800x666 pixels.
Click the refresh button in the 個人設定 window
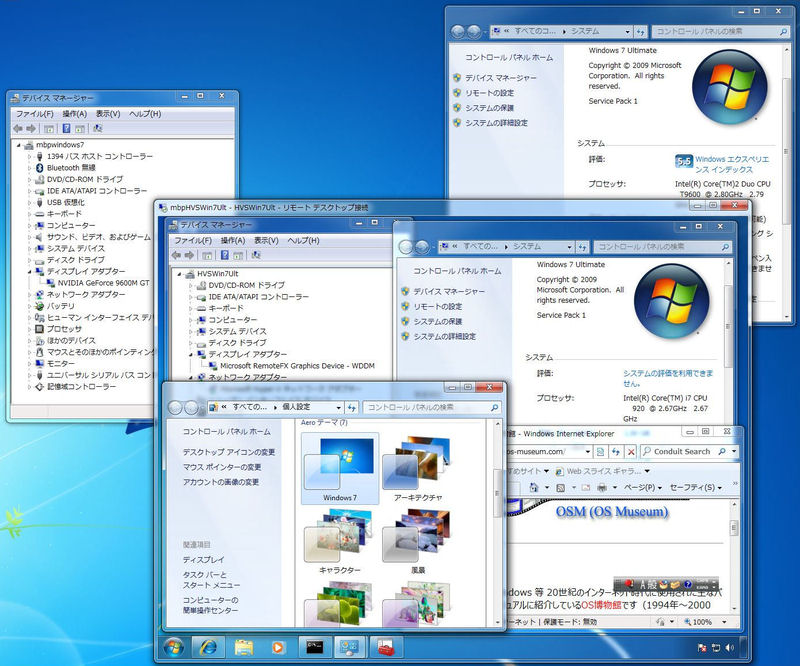(x=352, y=407)
